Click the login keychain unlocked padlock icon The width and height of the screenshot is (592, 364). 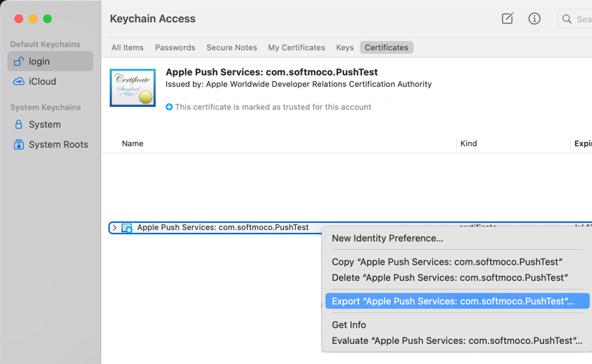point(19,62)
